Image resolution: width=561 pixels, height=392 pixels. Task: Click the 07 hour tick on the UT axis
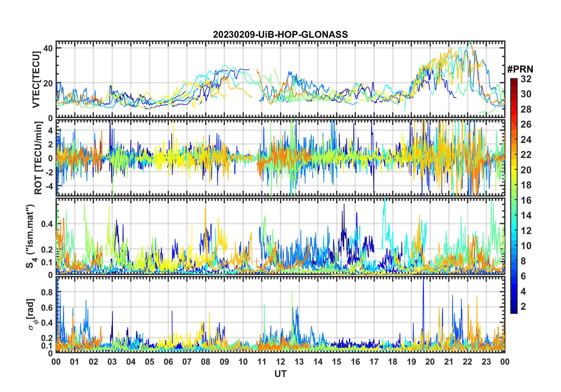pyautogui.click(x=187, y=362)
